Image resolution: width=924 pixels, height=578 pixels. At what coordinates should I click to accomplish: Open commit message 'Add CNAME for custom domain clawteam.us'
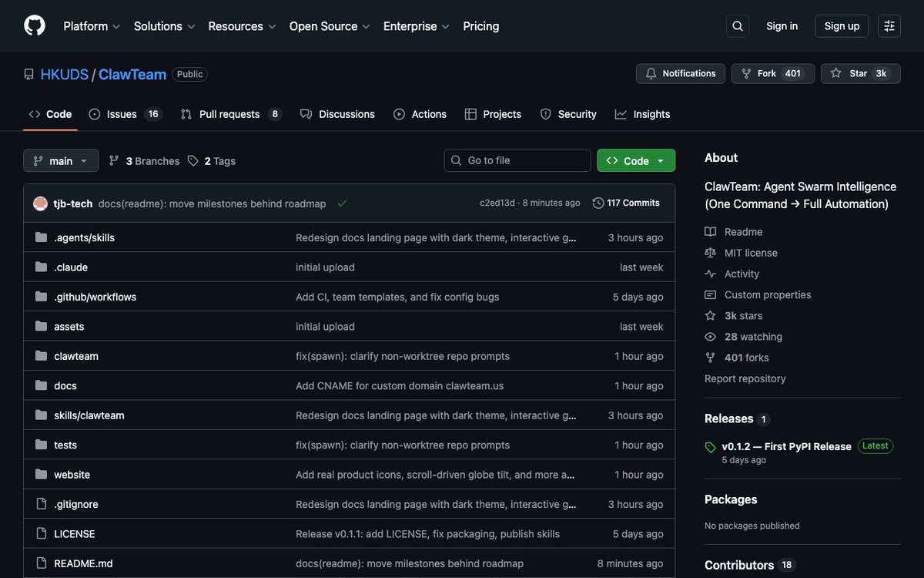coord(400,386)
